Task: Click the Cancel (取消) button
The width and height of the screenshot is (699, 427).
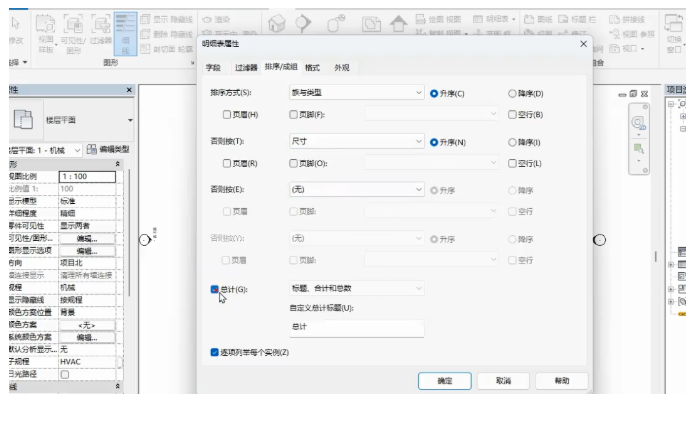Action: pos(503,381)
